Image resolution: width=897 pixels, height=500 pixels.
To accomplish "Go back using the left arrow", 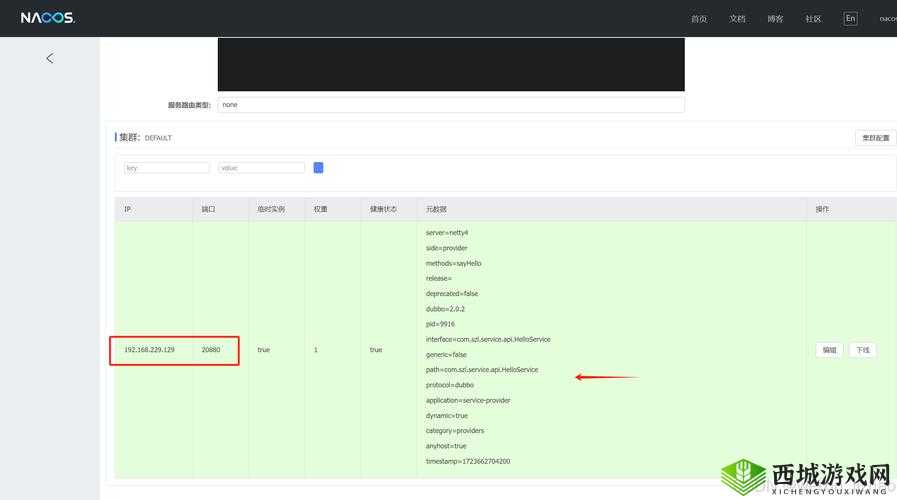I will tap(50, 58).
